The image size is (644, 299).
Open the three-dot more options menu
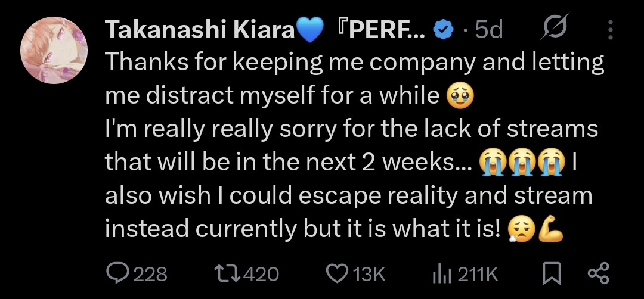point(609,29)
